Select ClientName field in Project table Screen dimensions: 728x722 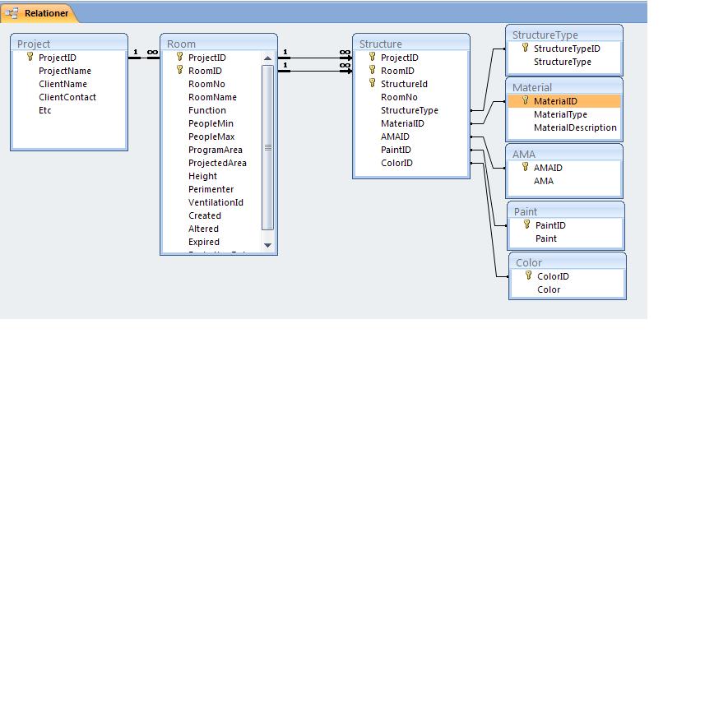63,84
